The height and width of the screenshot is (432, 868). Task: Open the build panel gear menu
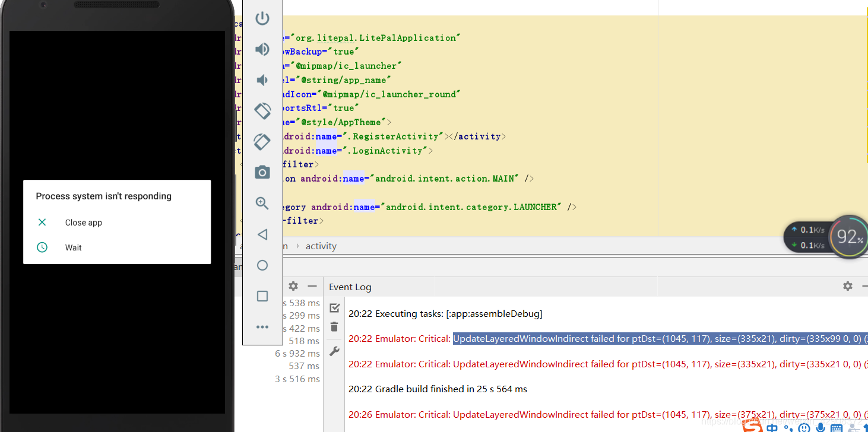pyautogui.click(x=293, y=286)
